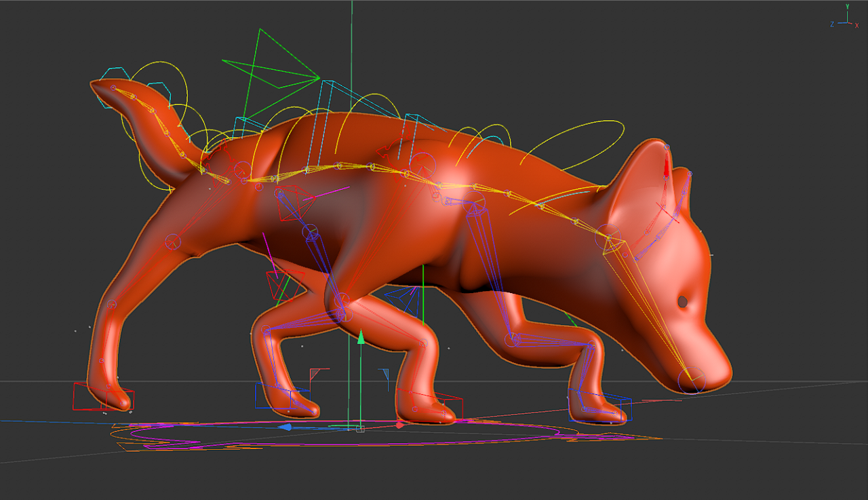Select the blue pole flag between the legs
The height and width of the screenshot is (500, 868).
tap(384, 374)
